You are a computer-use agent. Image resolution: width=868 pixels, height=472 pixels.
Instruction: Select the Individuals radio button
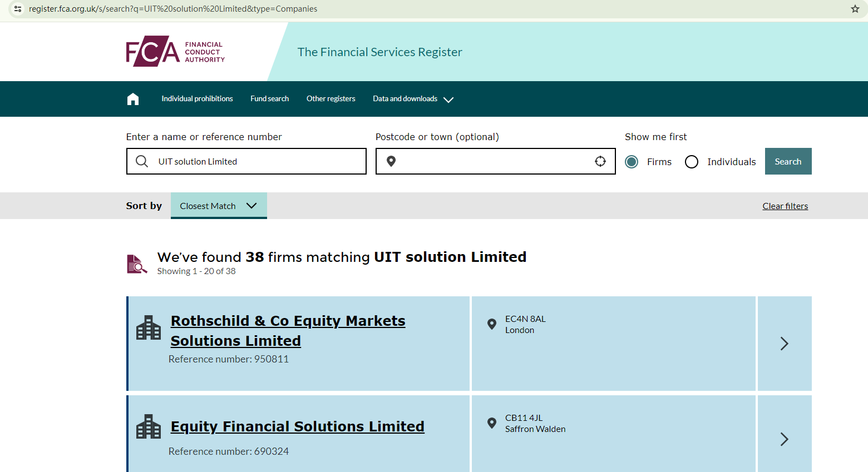pyautogui.click(x=692, y=162)
